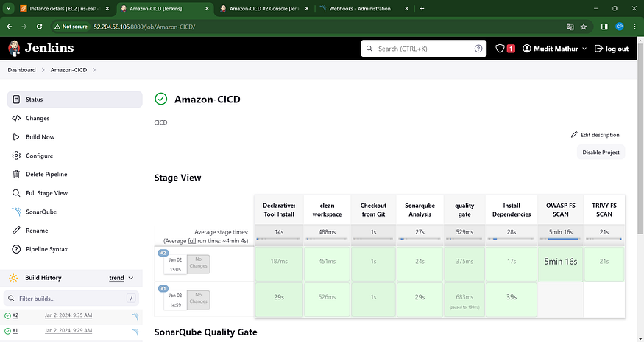
Task: Click build #1 Install Dependencies 39s cell
Action: pyautogui.click(x=512, y=299)
